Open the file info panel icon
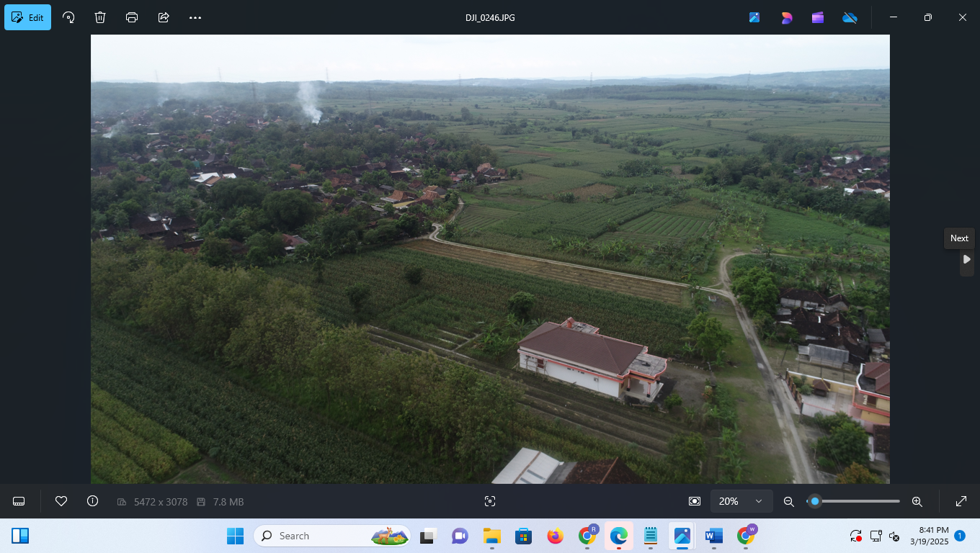The width and height of the screenshot is (980, 553). [x=92, y=501]
